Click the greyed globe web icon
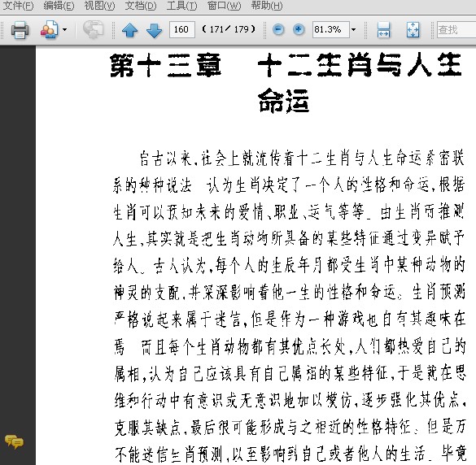This screenshot has width=476, height=465. 94,30
